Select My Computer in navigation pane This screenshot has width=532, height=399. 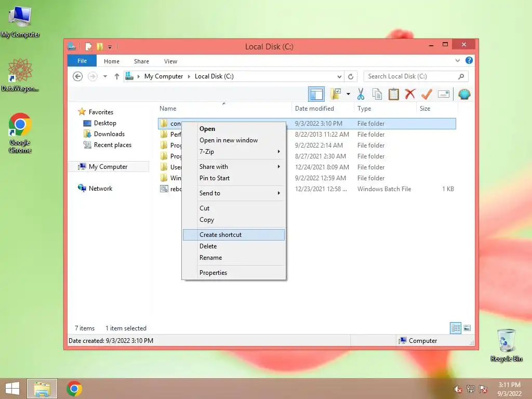pos(108,167)
